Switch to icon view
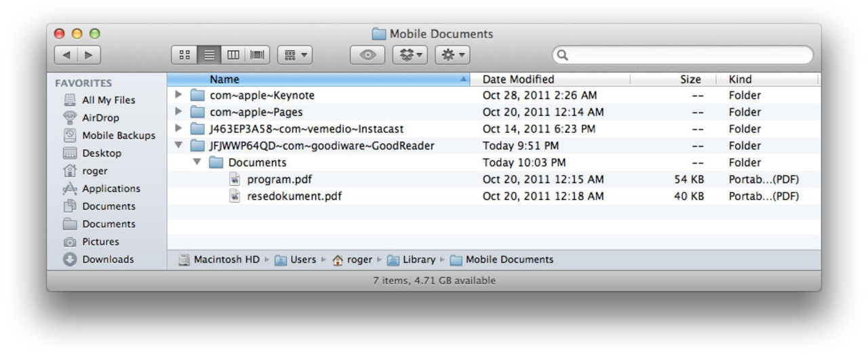 184,55
